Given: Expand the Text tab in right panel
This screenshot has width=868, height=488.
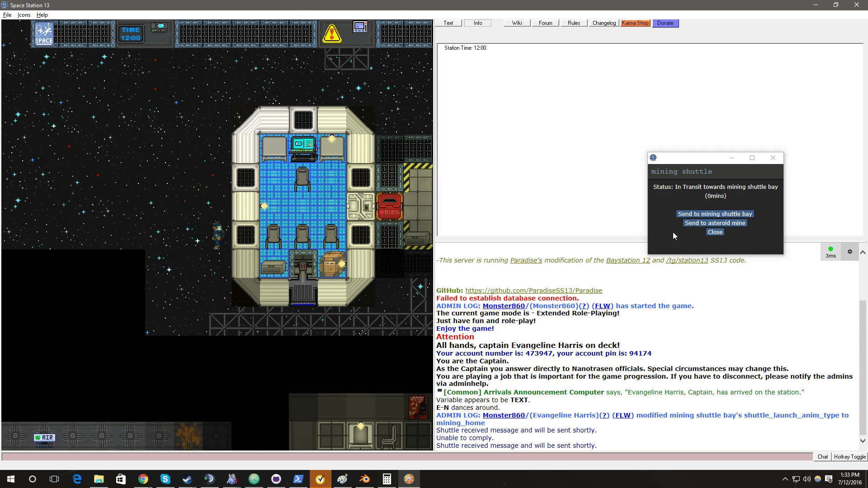Looking at the screenshot, I should coord(448,23).
